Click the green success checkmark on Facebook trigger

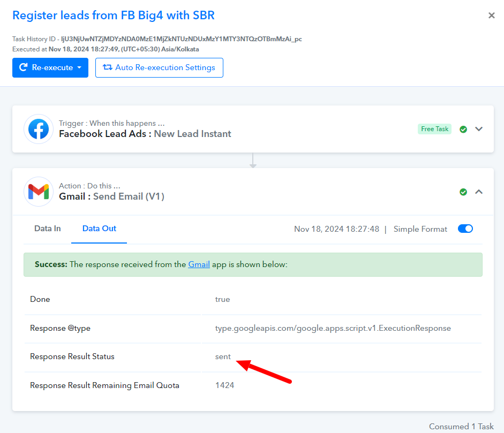[463, 129]
